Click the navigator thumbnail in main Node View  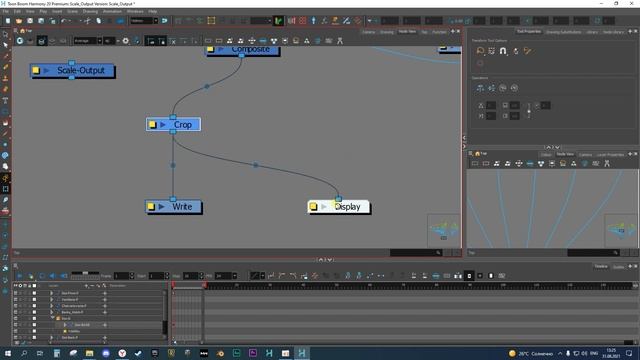(x=443, y=230)
